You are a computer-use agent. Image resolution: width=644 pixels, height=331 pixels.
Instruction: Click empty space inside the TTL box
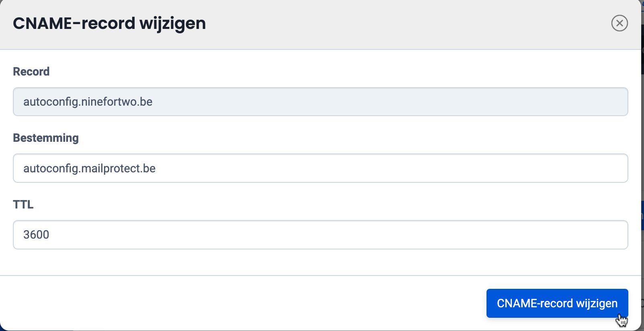(x=402, y=235)
